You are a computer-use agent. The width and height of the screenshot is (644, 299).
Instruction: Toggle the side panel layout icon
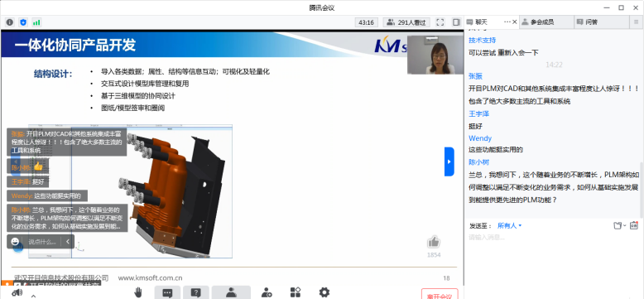pos(456,22)
